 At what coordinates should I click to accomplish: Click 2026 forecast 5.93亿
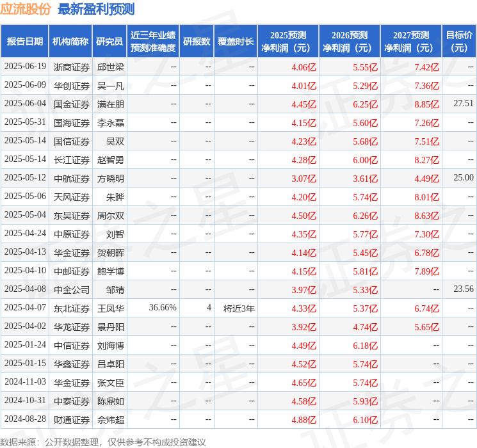[366, 401]
